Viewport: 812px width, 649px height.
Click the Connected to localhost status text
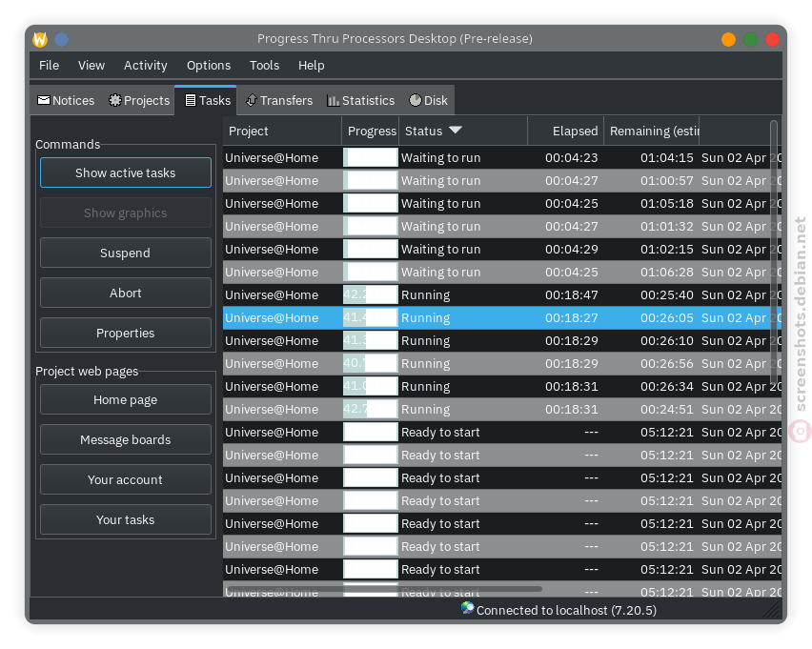tap(566, 610)
